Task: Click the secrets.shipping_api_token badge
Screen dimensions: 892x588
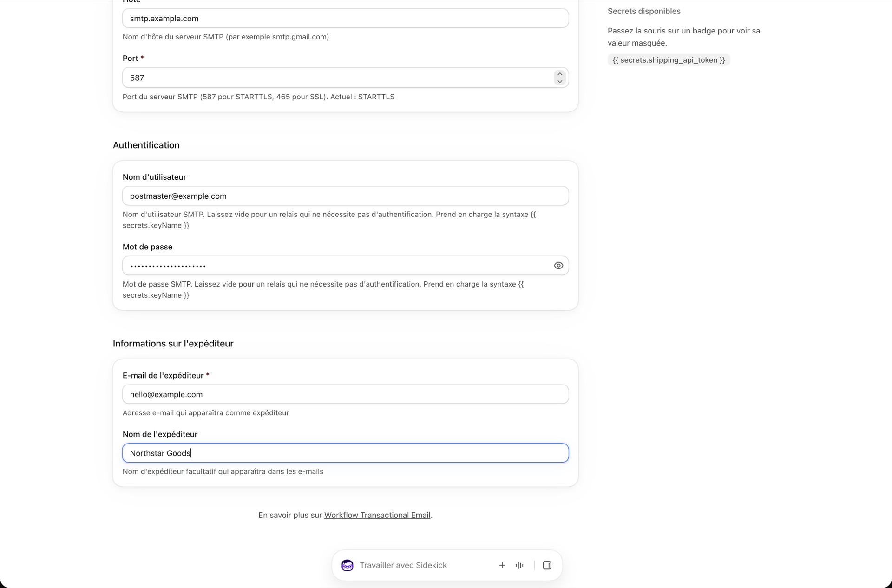Action: pyautogui.click(x=669, y=60)
